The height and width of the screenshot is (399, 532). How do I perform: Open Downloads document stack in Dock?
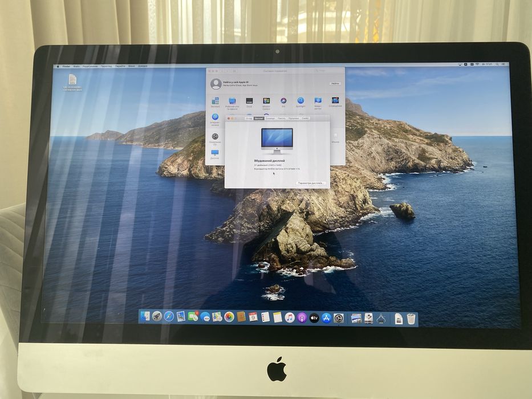click(x=399, y=319)
